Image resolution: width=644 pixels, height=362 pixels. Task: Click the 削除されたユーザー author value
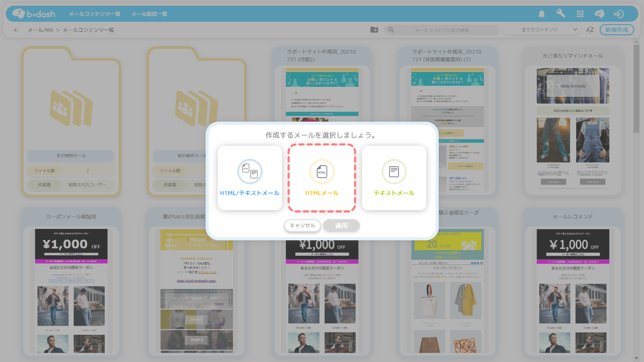pyautogui.click(x=88, y=185)
